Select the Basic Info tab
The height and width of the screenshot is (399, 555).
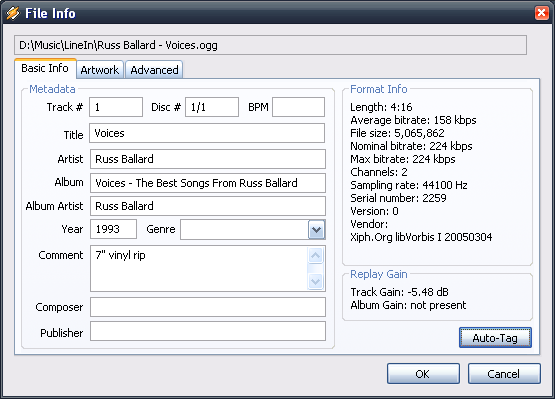pyautogui.click(x=45, y=68)
